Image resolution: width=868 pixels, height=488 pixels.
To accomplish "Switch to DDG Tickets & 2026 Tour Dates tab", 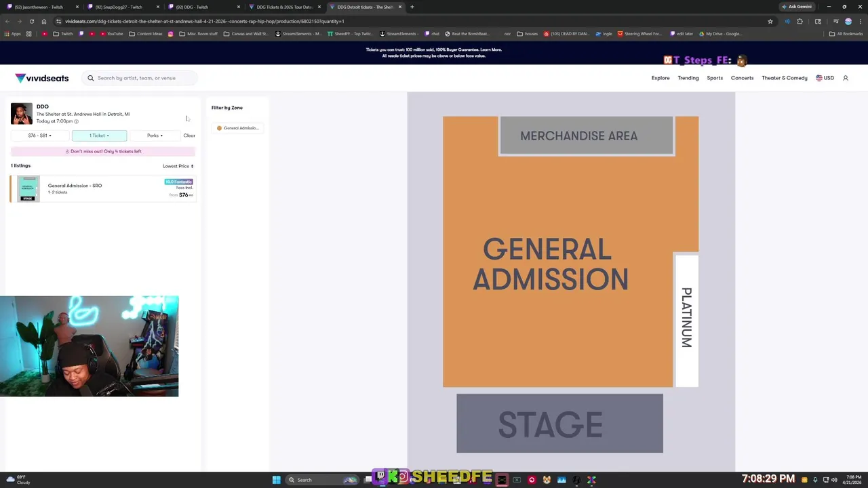I will coord(285,7).
